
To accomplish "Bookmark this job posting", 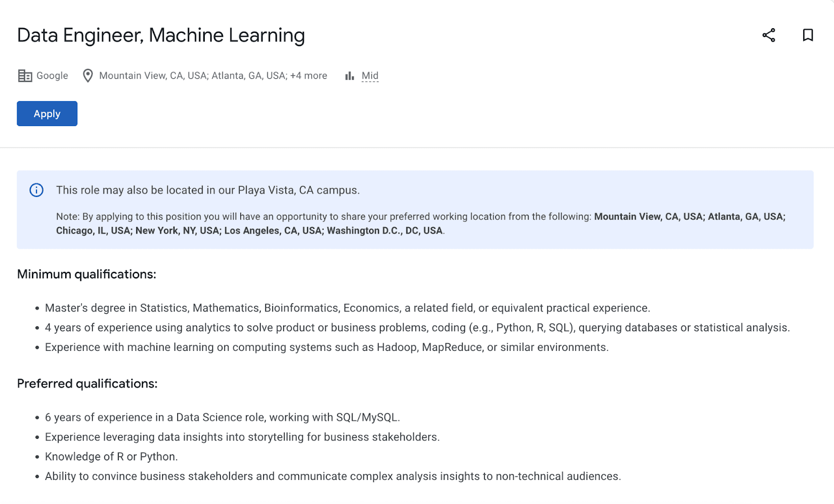I will click(x=807, y=35).
